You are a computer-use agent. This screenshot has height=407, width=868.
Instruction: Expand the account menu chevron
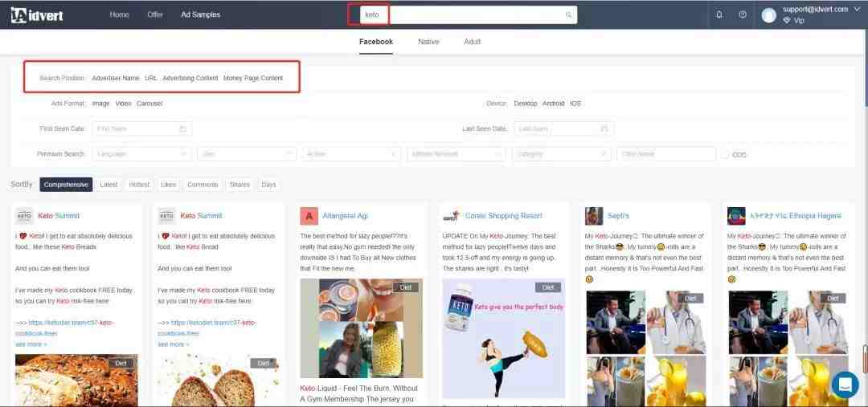(857, 10)
